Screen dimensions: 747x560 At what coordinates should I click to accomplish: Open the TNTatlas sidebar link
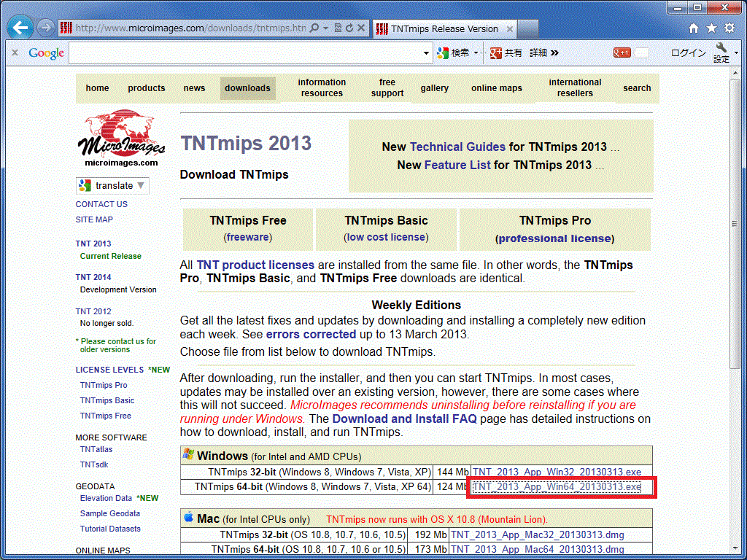[96, 449]
